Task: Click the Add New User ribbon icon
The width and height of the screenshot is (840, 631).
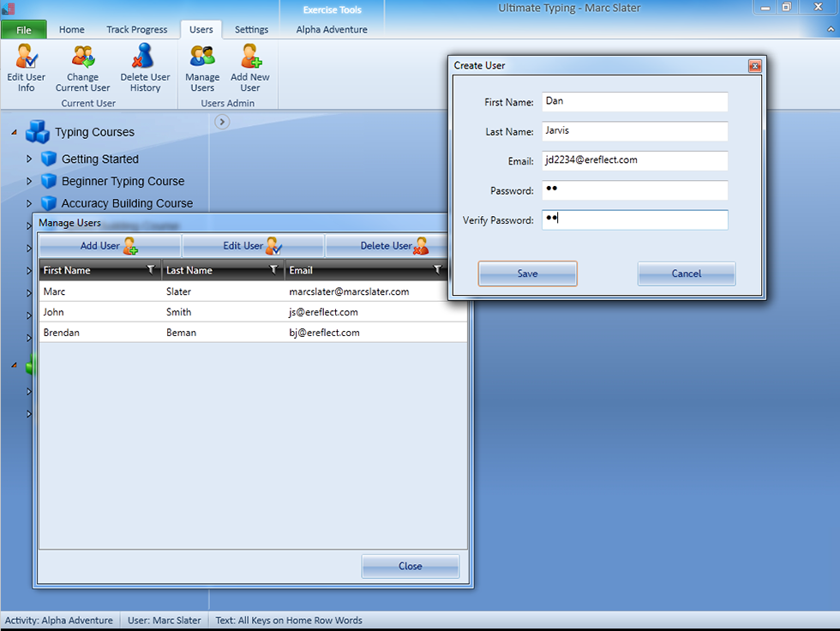Action: click(250, 58)
